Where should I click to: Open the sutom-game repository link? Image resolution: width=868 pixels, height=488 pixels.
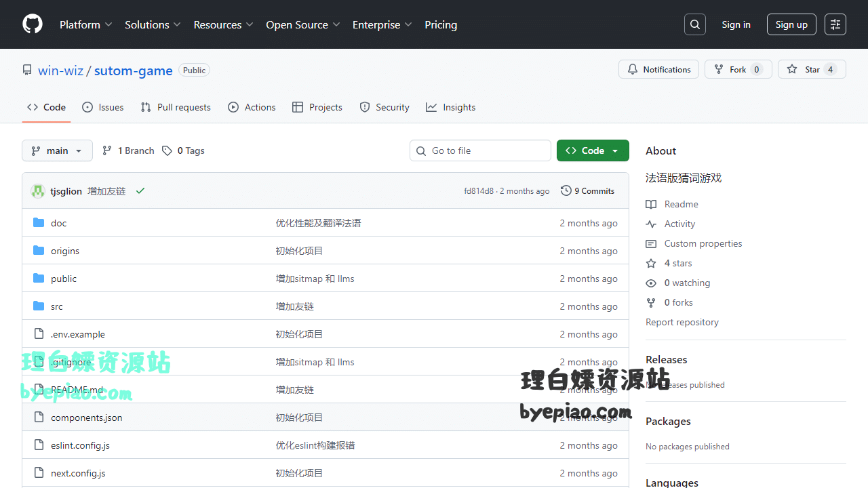(134, 70)
